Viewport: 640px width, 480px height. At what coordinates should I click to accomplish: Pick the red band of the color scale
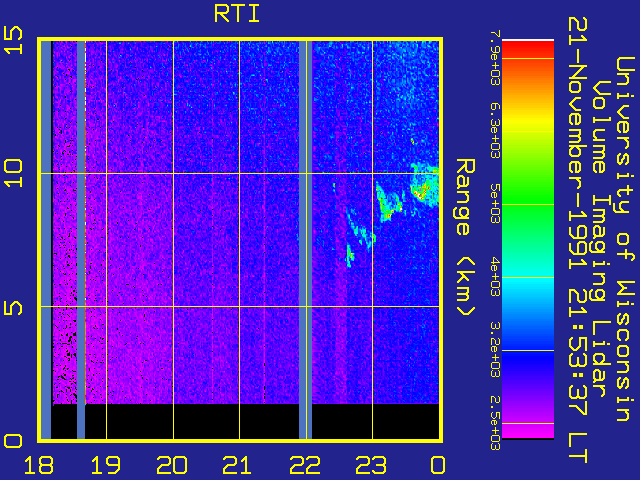point(528,49)
